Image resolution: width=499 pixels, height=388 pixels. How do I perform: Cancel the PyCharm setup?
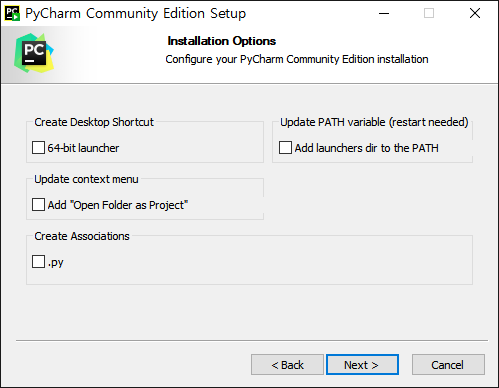(448, 365)
